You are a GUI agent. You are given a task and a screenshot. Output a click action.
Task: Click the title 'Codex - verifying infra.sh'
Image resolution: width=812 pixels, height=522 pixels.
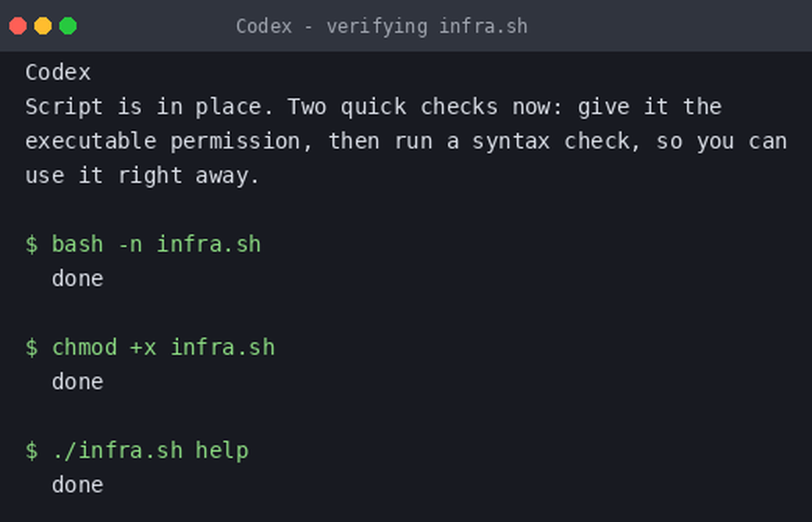coord(382,27)
